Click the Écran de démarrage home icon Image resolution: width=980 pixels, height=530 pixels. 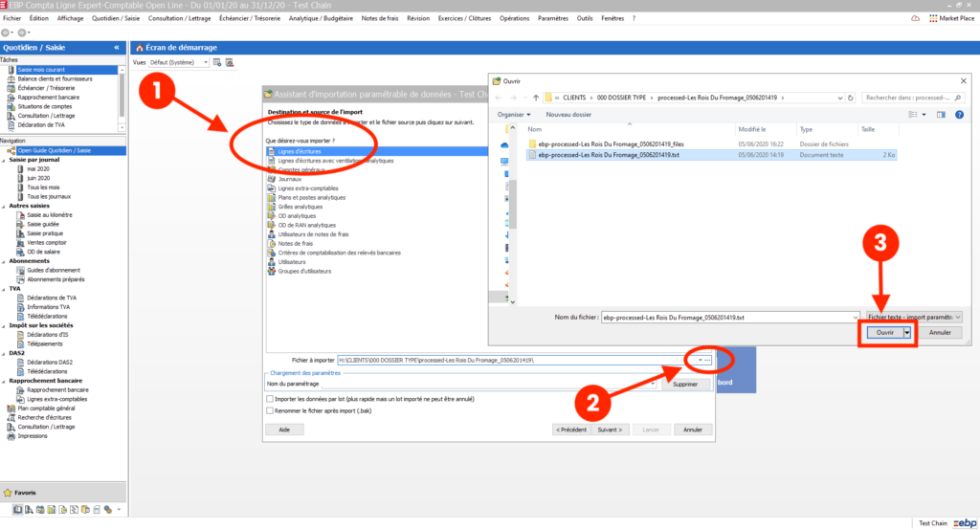point(140,48)
